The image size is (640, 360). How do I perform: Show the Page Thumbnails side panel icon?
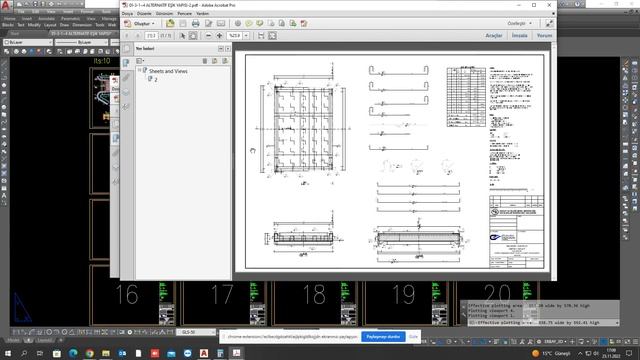(126, 49)
